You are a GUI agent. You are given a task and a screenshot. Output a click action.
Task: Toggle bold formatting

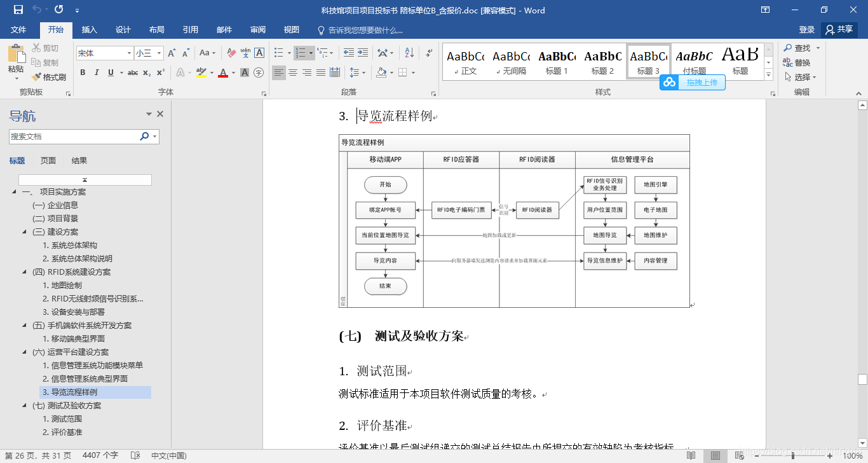point(83,73)
